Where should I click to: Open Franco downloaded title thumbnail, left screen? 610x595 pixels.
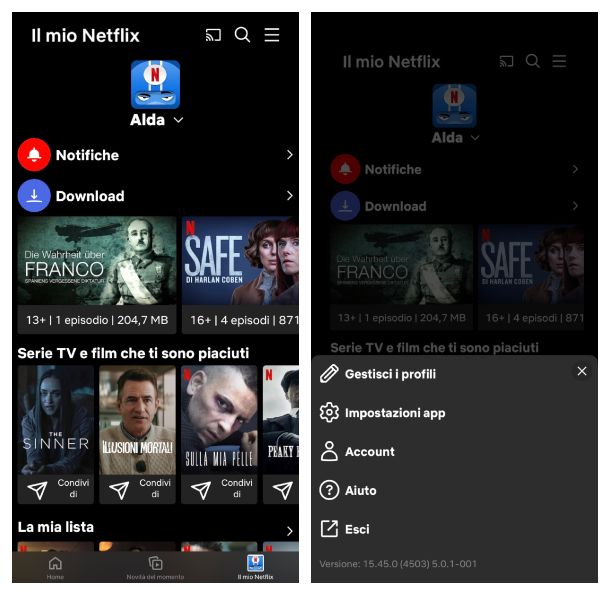pyautogui.click(x=97, y=261)
